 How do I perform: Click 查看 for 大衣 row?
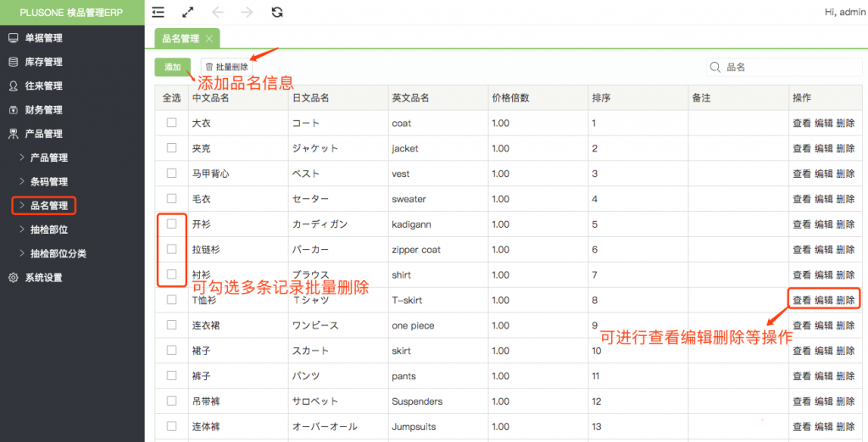802,123
